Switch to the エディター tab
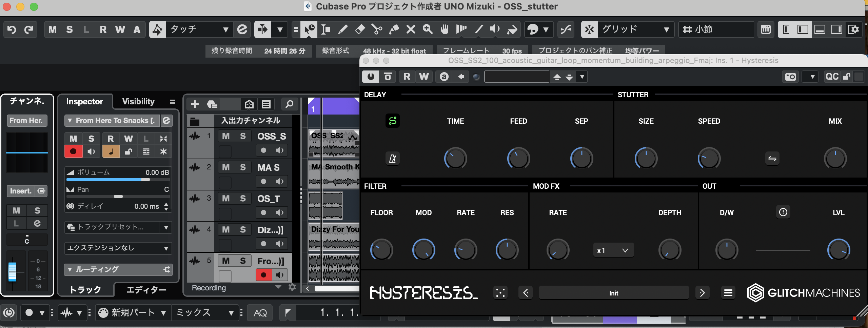The image size is (868, 328). [x=146, y=290]
